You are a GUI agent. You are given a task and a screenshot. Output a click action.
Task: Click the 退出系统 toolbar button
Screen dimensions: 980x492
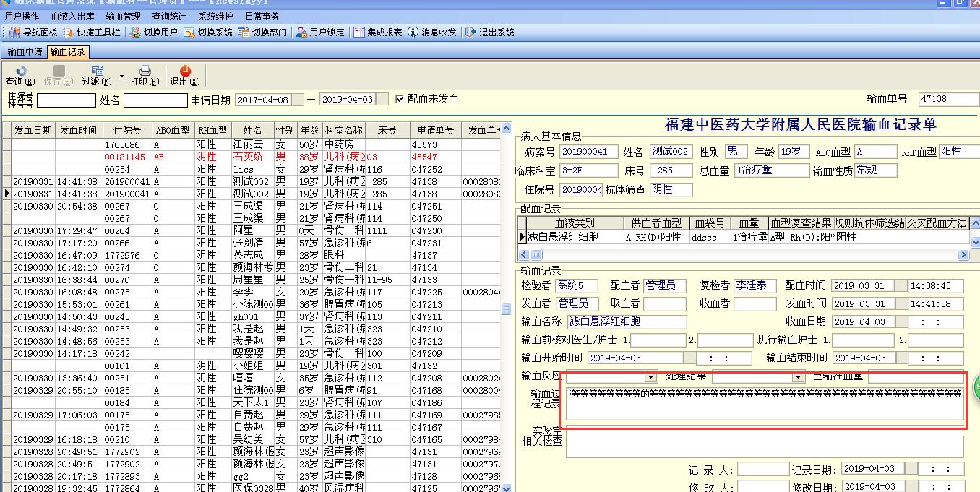[x=490, y=33]
